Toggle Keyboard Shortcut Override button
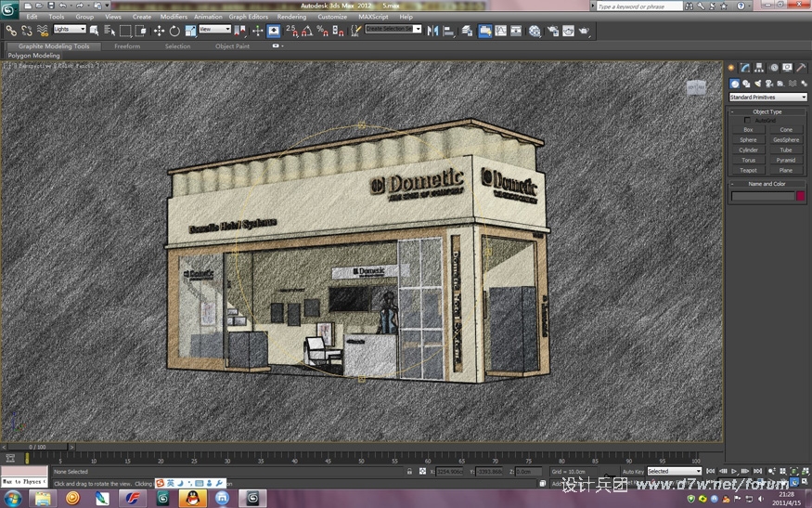The width and height of the screenshot is (812, 508). (274, 31)
